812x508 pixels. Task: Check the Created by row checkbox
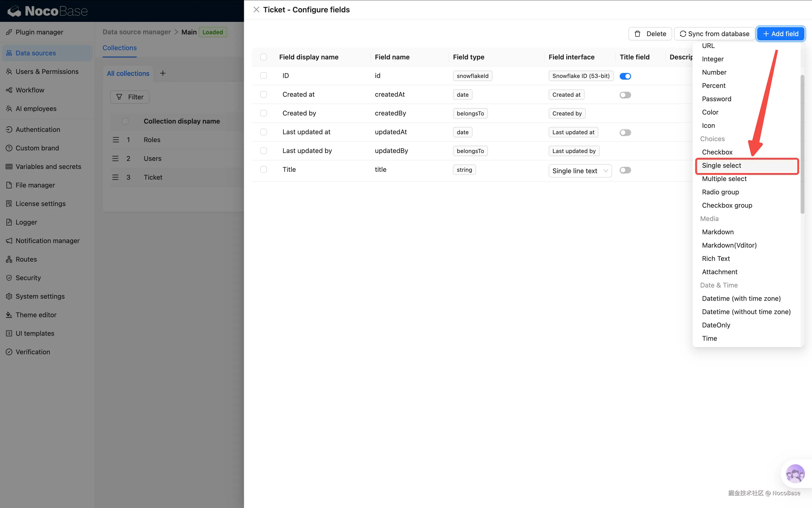(x=264, y=113)
